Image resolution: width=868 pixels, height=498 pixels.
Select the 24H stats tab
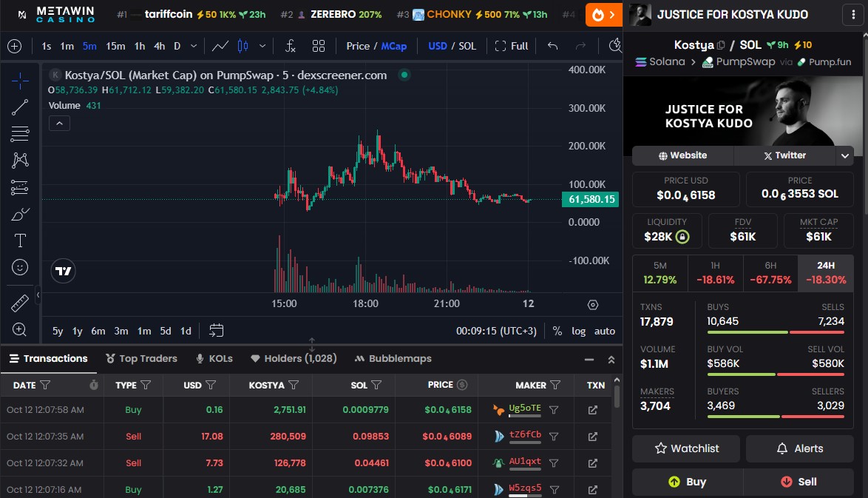pos(826,273)
